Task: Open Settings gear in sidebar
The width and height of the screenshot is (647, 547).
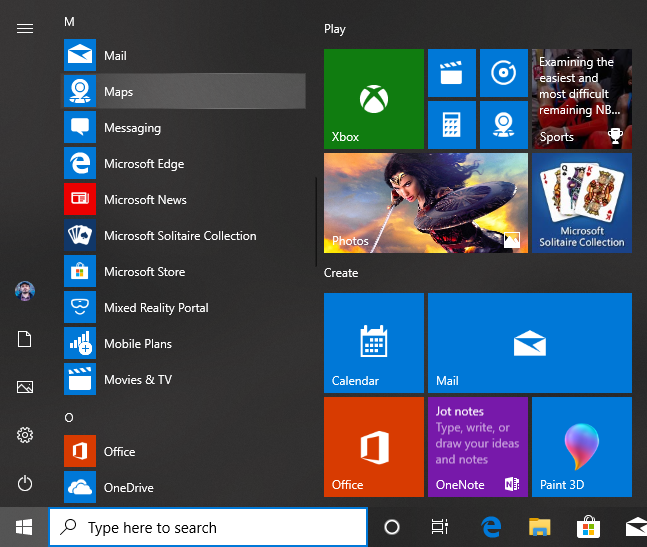Action: (x=25, y=435)
